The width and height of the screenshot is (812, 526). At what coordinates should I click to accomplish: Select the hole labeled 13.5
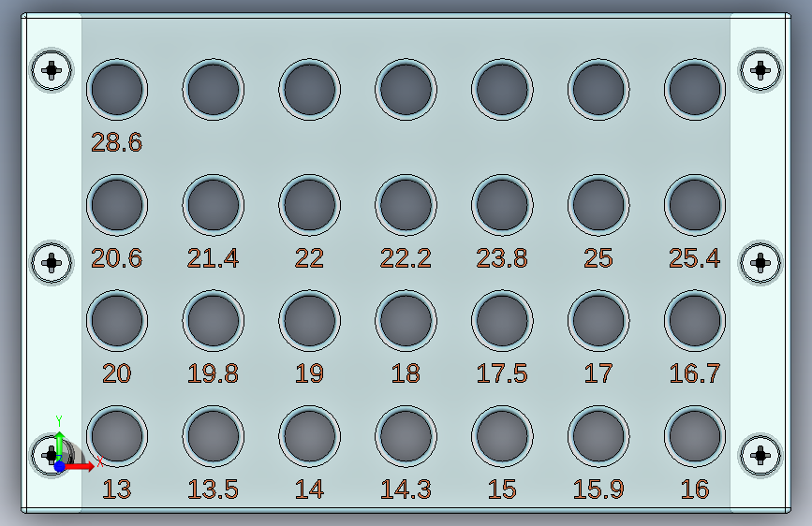point(214,436)
